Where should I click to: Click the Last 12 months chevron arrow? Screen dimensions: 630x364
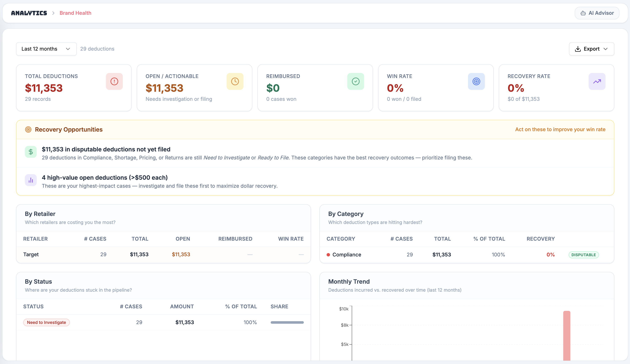(x=68, y=49)
